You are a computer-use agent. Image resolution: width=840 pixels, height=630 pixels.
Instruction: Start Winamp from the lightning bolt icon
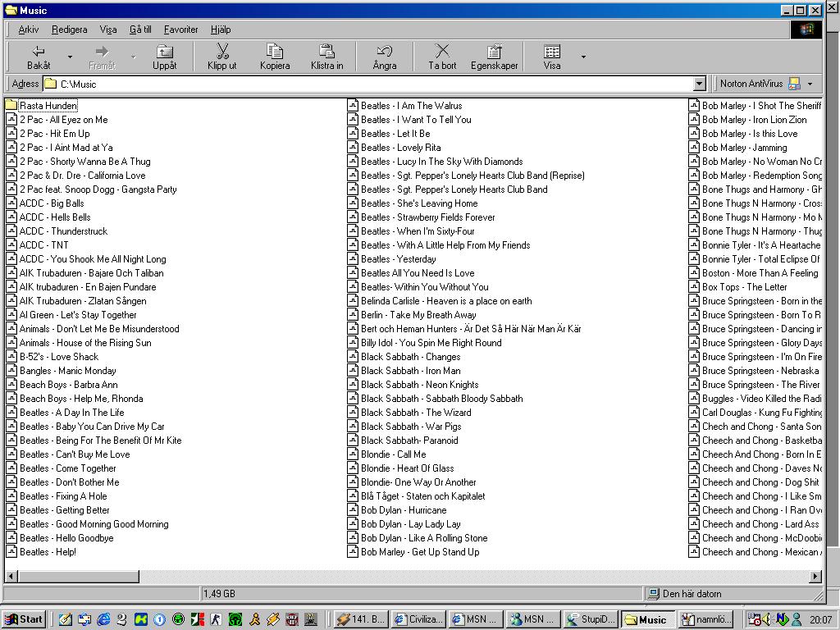[x=273, y=619]
